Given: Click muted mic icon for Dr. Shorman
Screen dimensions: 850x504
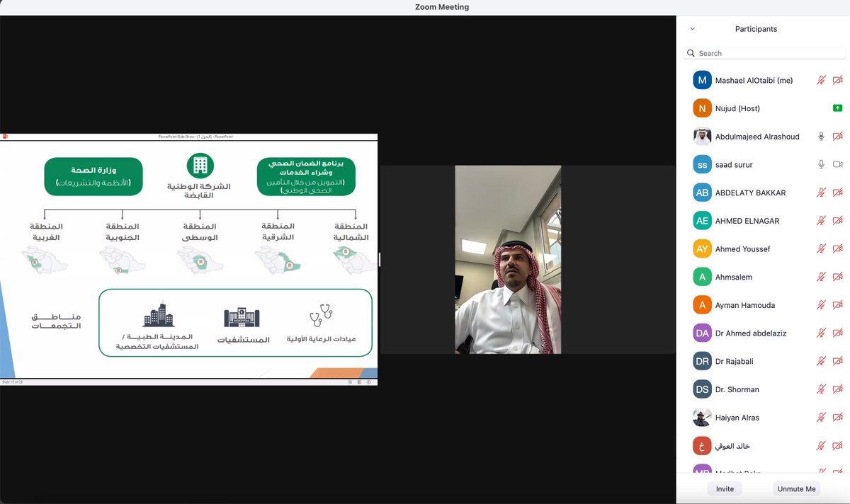Looking at the screenshot, I should point(821,389).
